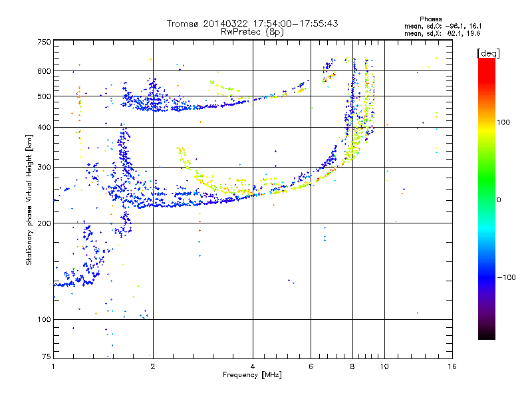The height and width of the screenshot is (399, 532).
Task: Click the '1' MHz x-axis tick label
Action: 53,366
